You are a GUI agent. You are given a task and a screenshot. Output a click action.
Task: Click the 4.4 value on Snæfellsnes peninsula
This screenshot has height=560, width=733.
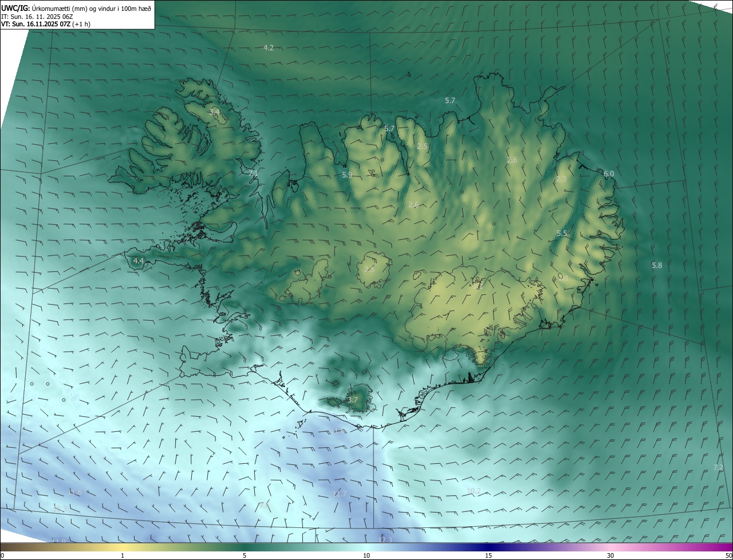coord(138,261)
